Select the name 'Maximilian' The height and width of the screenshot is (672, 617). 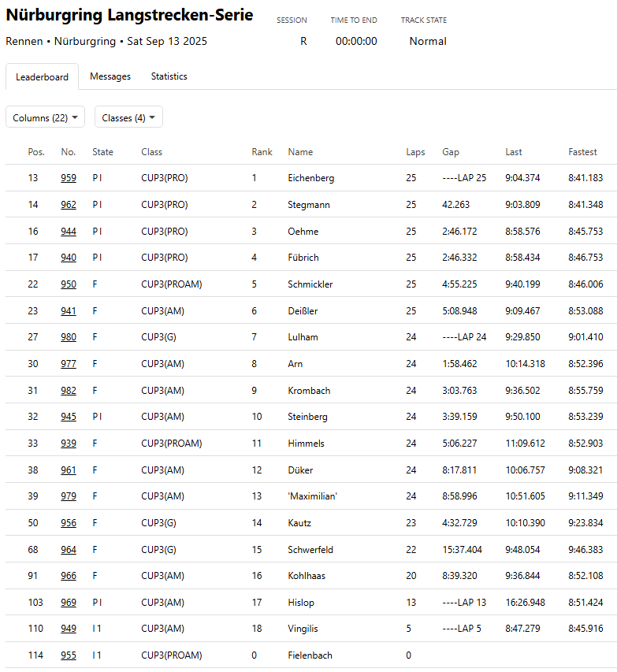[x=313, y=496]
